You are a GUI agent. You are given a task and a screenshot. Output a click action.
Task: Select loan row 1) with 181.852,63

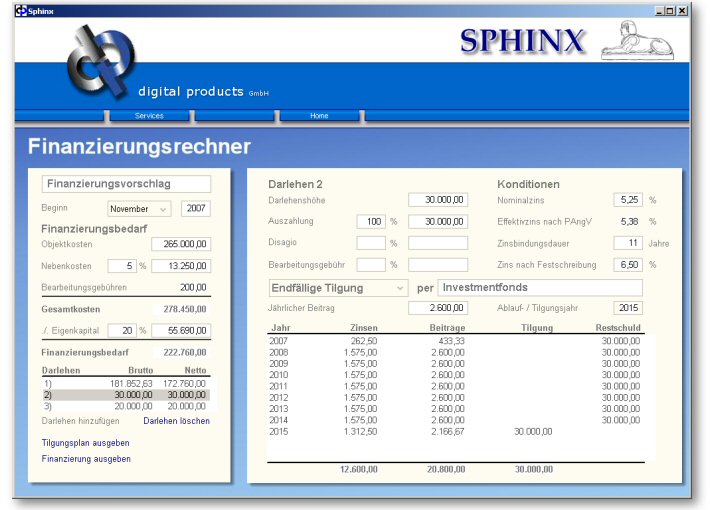pos(126,384)
